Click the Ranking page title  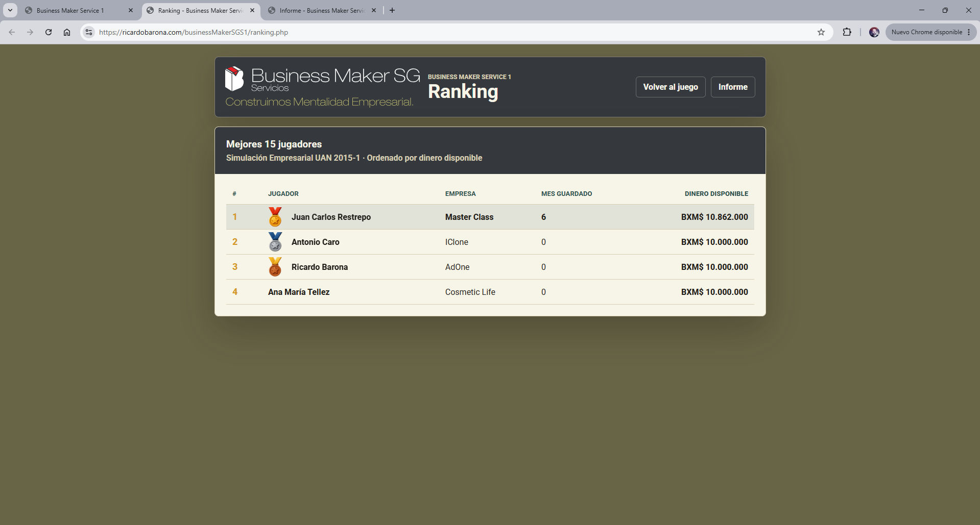[463, 92]
